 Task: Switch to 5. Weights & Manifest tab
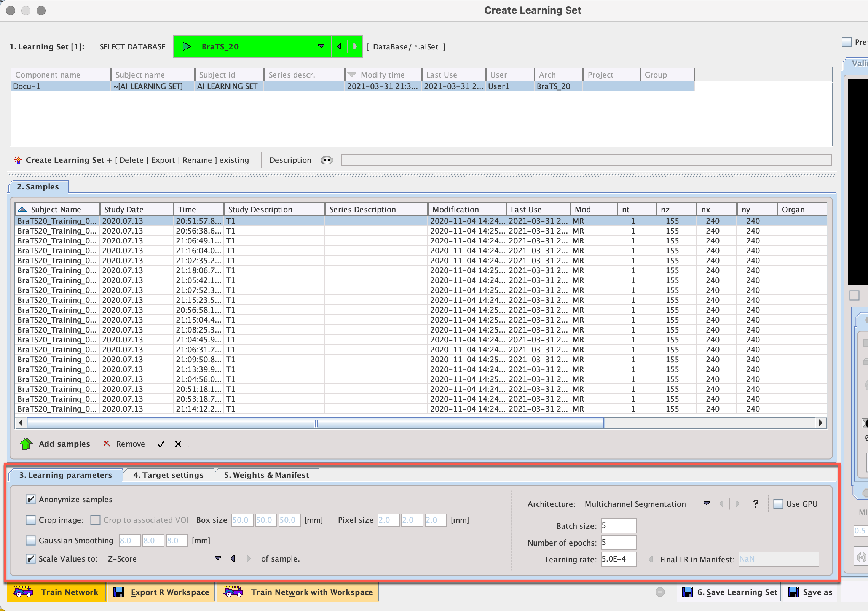266,475
